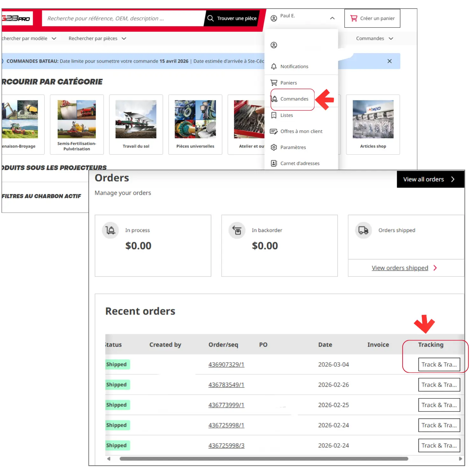Click the Notifications bell icon
Viewport: 470px width, 476px height.
[273, 66]
